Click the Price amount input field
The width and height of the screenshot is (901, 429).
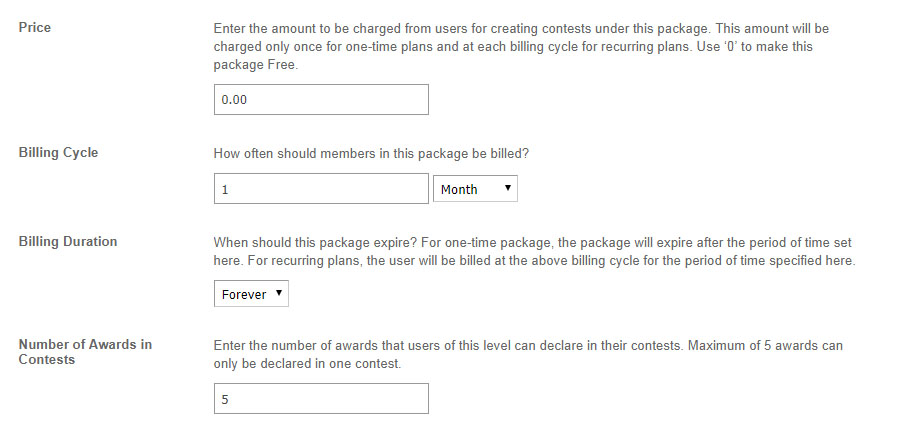click(x=321, y=100)
